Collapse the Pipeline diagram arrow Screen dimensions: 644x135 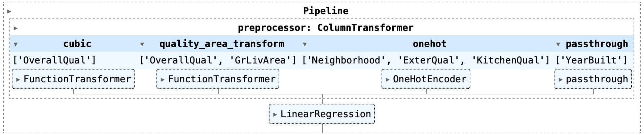(x=9, y=11)
